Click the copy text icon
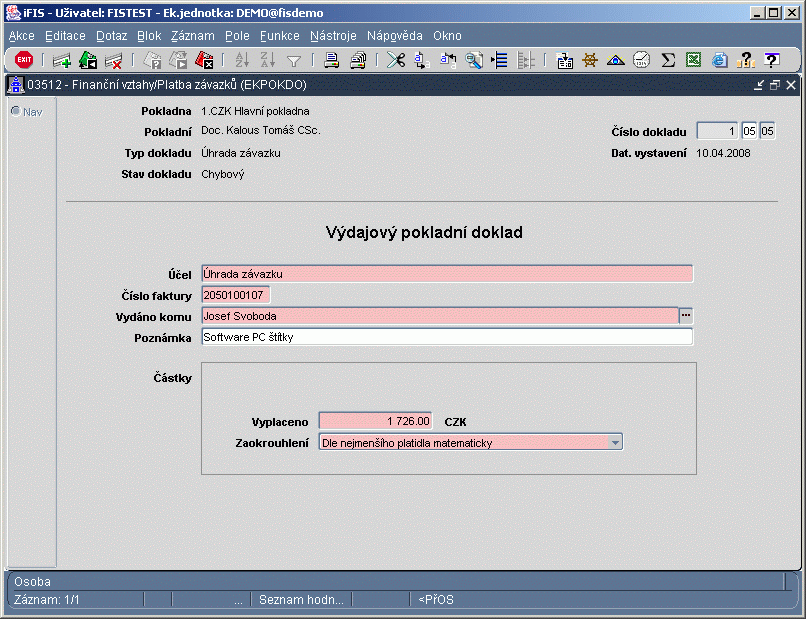 422,60
